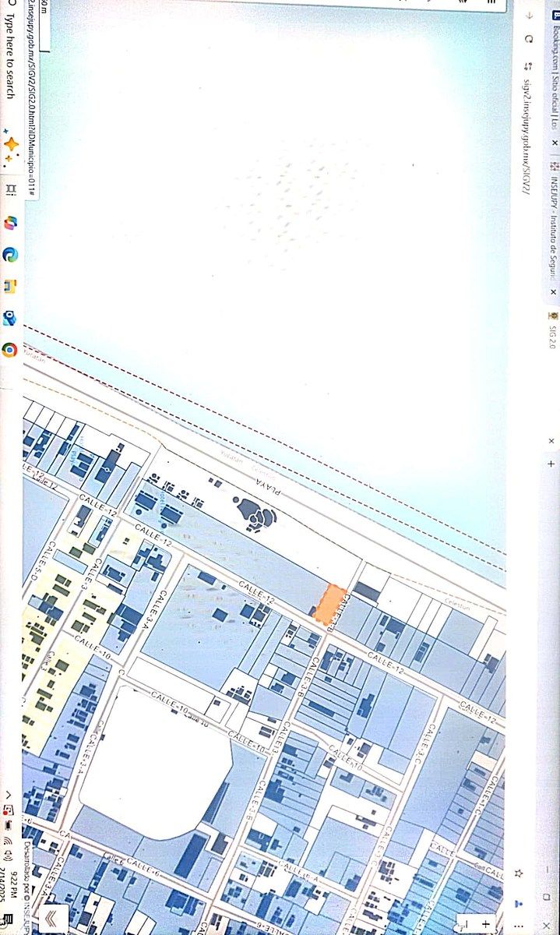Open Microsoft Edge from the taskbar

pos(10,254)
